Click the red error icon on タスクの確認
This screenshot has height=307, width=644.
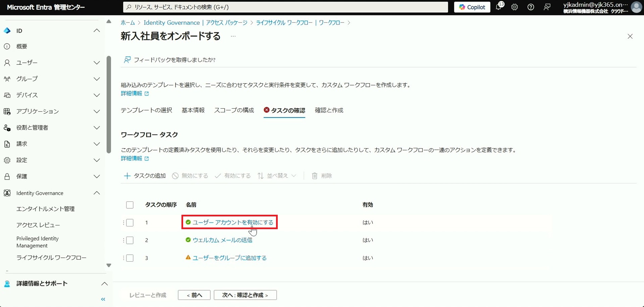point(267,110)
